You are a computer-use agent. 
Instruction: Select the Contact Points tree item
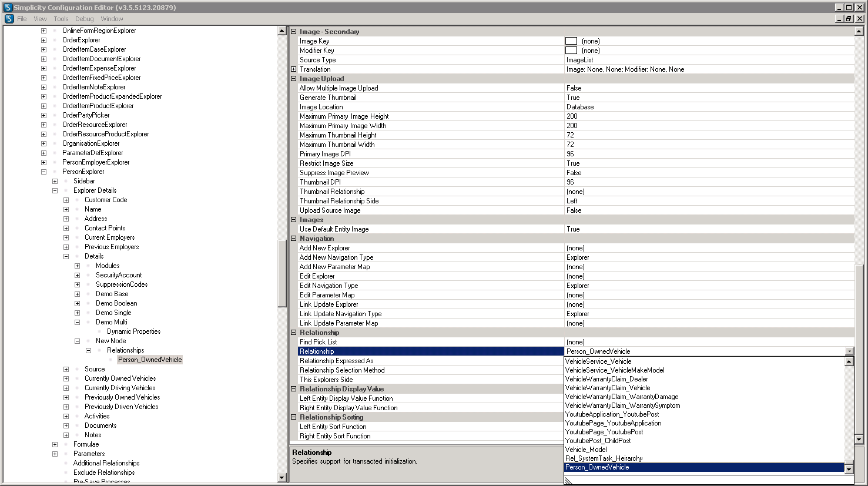(x=105, y=228)
